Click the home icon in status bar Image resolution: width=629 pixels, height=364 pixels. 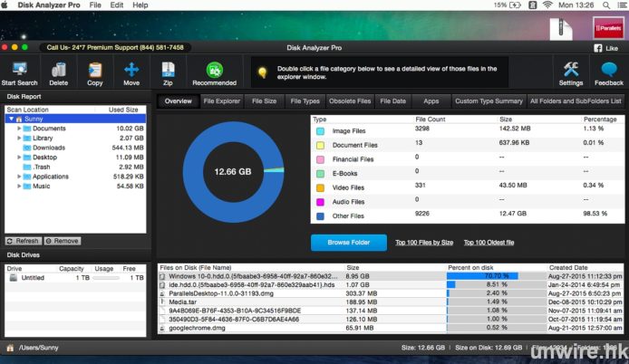tap(10, 348)
